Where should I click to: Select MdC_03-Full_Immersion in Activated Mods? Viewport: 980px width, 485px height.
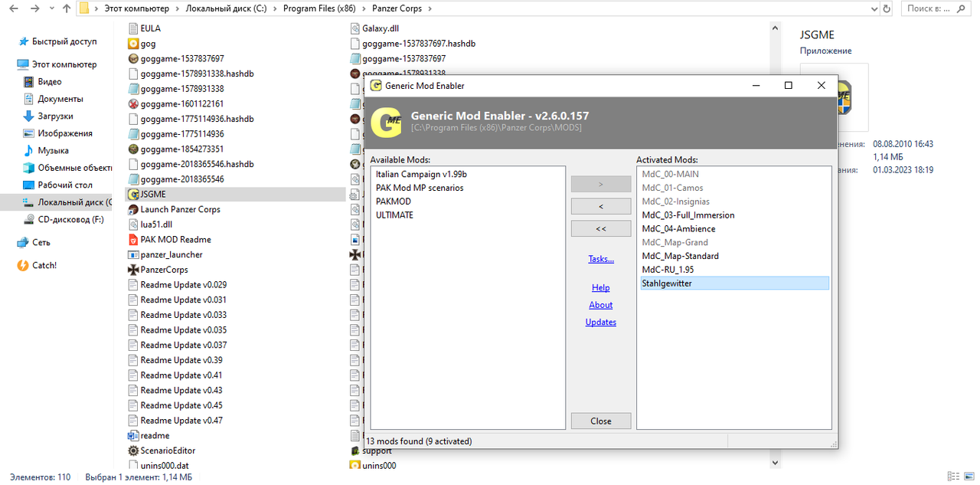(688, 215)
